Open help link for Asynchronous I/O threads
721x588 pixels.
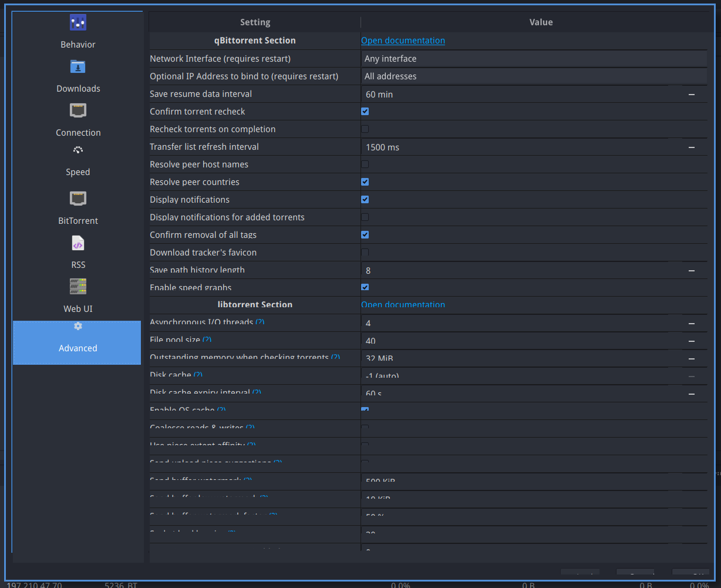point(260,322)
